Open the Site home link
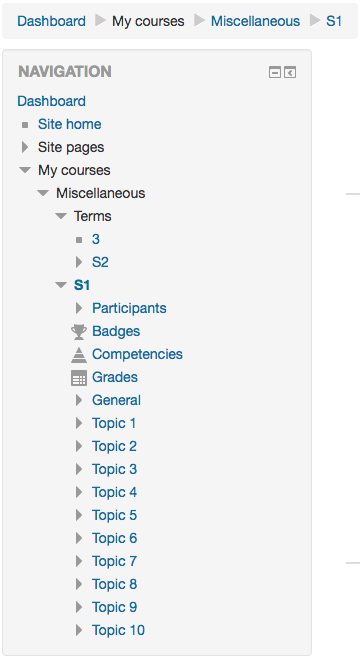This screenshot has width=360, height=659. pyautogui.click(x=69, y=124)
